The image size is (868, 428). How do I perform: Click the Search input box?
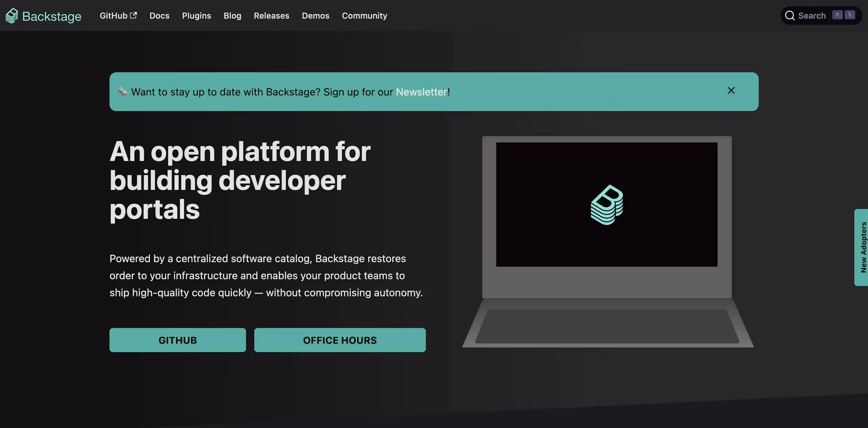(x=812, y=15)
